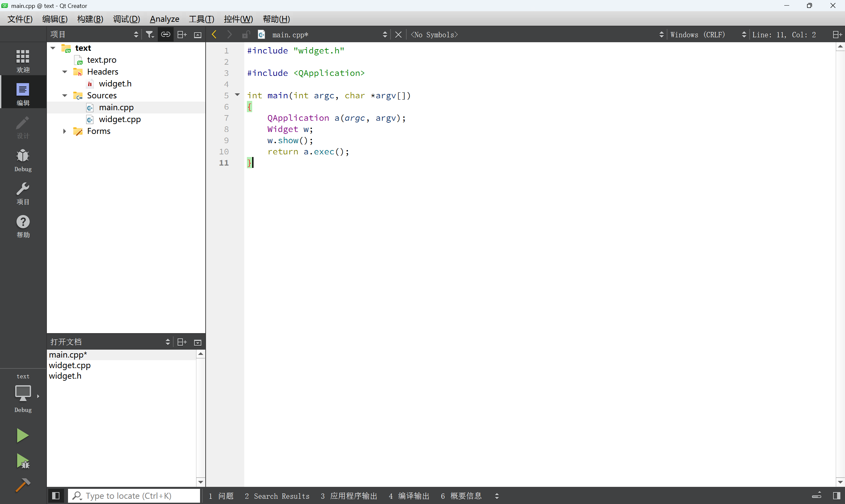Open the File menu

(20, 19)
